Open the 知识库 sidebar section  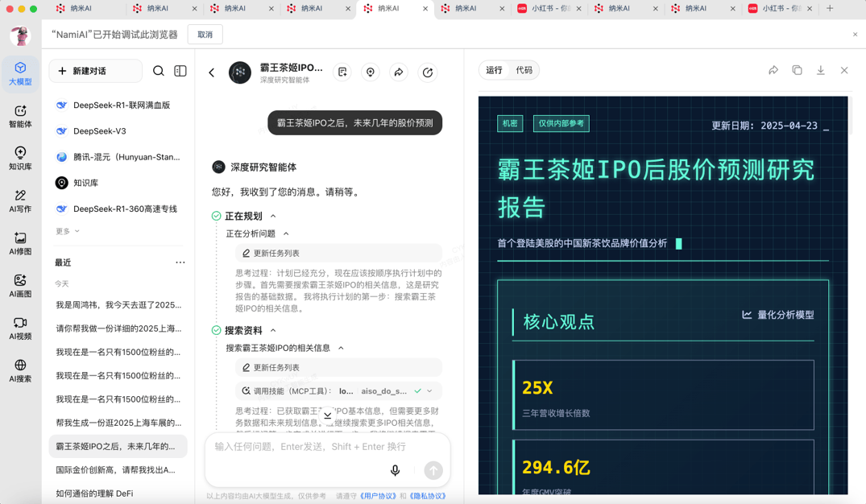point(20,159)
